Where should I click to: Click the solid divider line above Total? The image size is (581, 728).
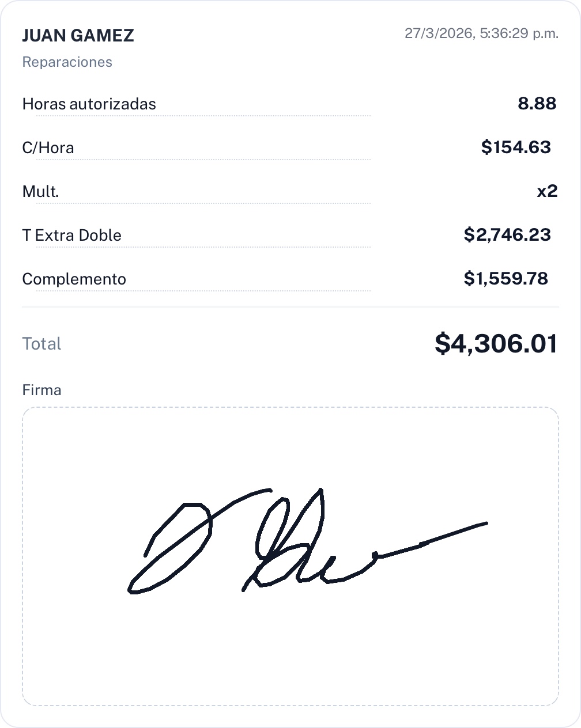tap(290, 308)
